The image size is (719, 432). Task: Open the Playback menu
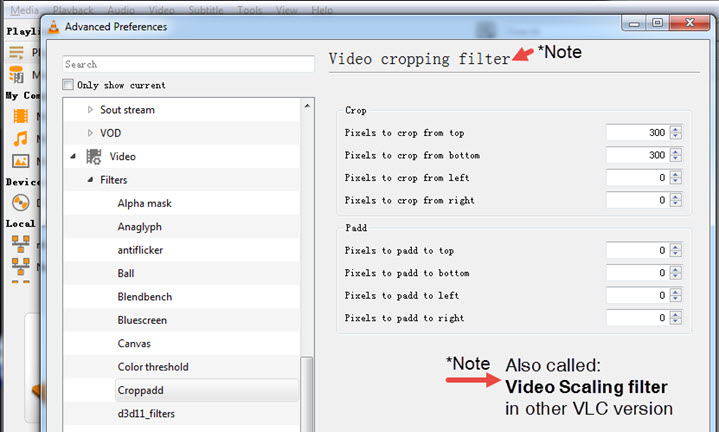coord(73,10)
